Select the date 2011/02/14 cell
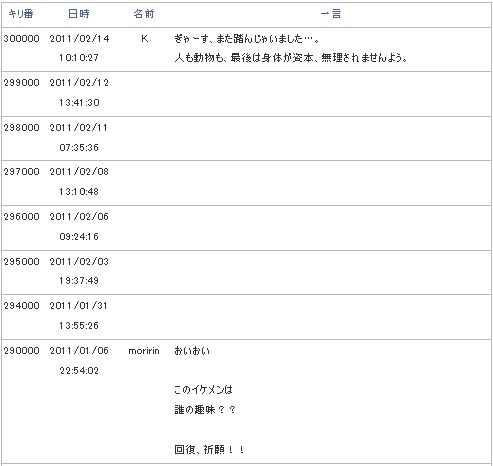Screen dimensions: 493x466 (x=79, y=39)
